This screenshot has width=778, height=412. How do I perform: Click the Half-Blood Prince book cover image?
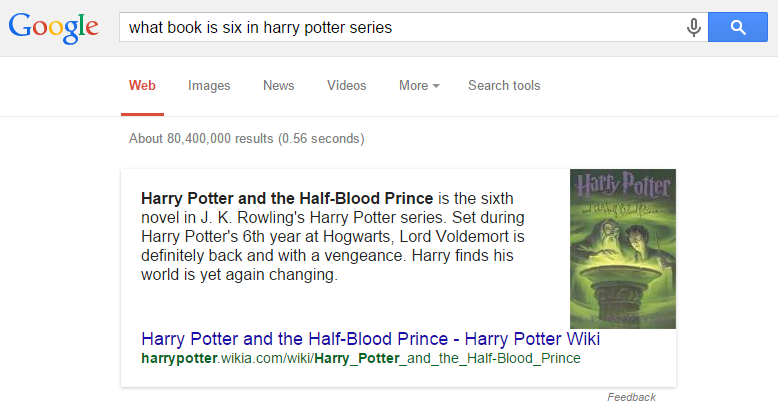tap(622, 248)
